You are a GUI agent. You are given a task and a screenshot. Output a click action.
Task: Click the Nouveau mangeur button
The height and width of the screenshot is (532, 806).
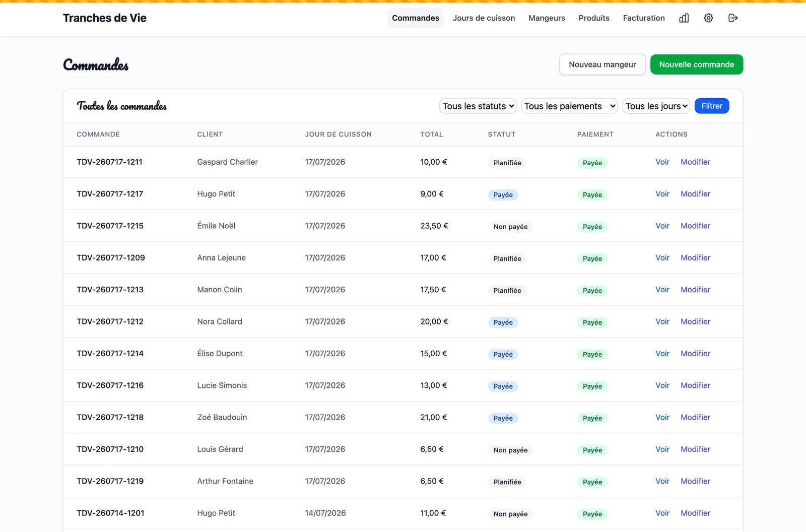(602, 64)
